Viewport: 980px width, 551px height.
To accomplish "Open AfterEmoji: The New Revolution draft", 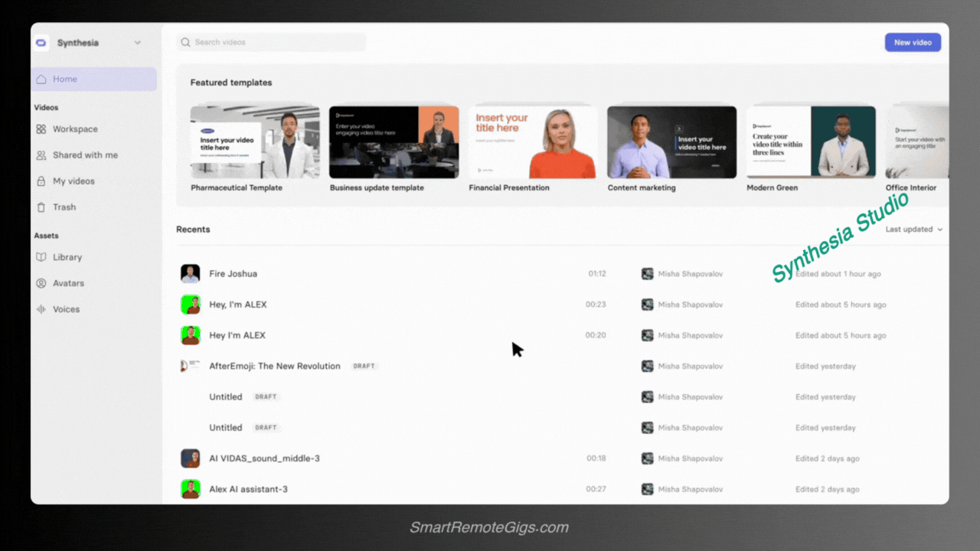I will [275, 366].
